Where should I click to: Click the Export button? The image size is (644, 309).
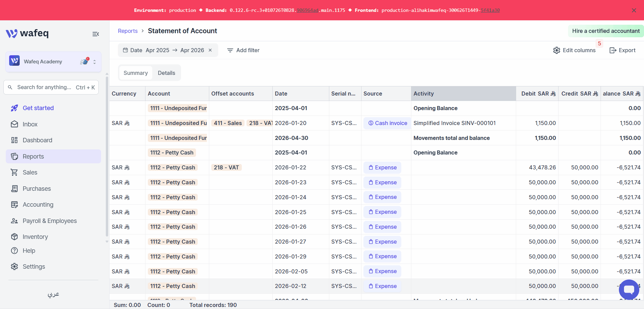(622, 50)
